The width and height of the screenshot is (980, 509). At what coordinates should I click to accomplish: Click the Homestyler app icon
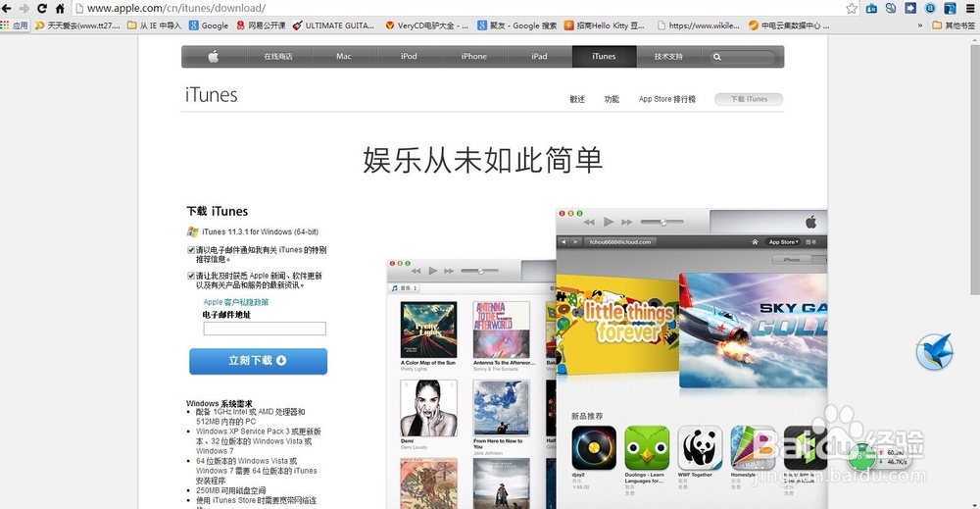[x=753, y=448]
